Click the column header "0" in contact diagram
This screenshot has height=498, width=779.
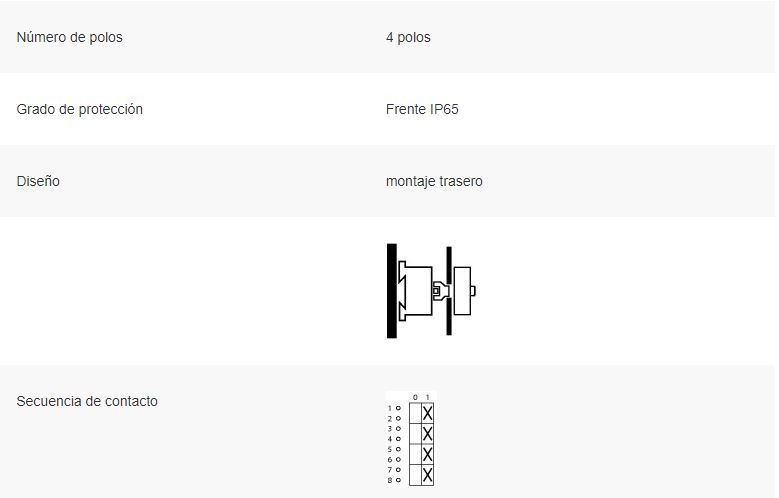[x=415, y=397]
